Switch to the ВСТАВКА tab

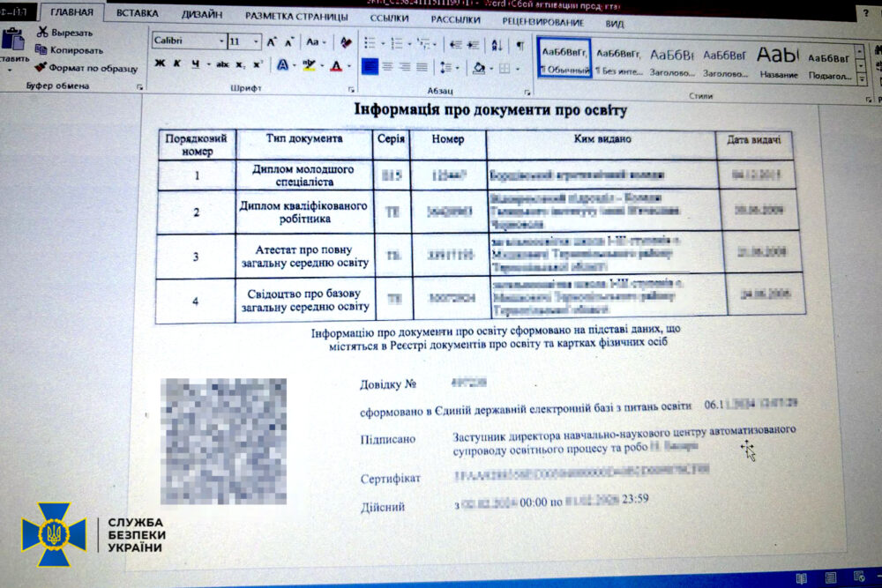coord(138,14)
